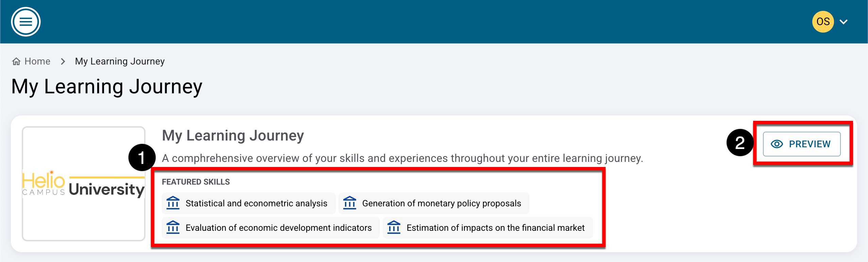Image resolution: width=868 pixels, height=262 pixels.
Task: Open the hamburger navigation menu
Action: pyautogui.click(x=26, y=22)
